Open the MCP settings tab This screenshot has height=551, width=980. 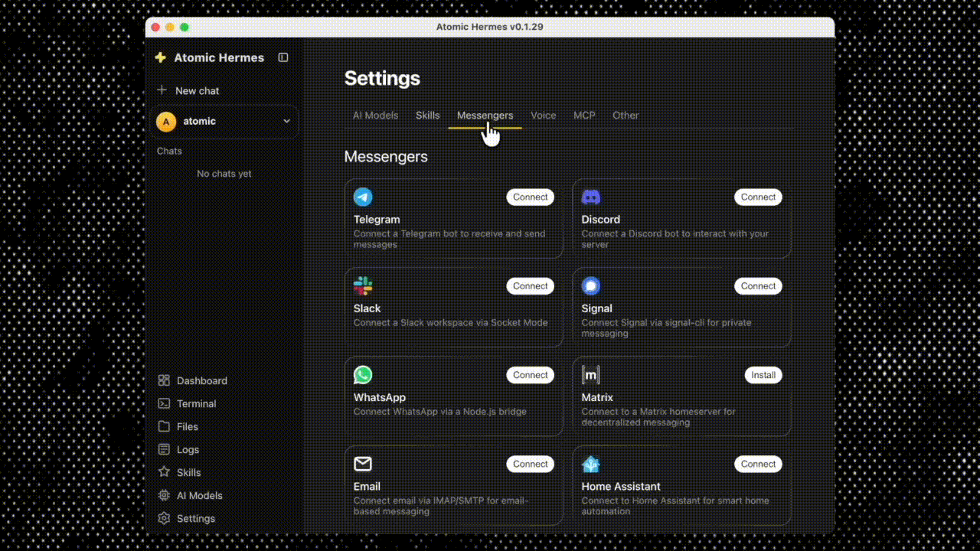[x=584, y=116]
